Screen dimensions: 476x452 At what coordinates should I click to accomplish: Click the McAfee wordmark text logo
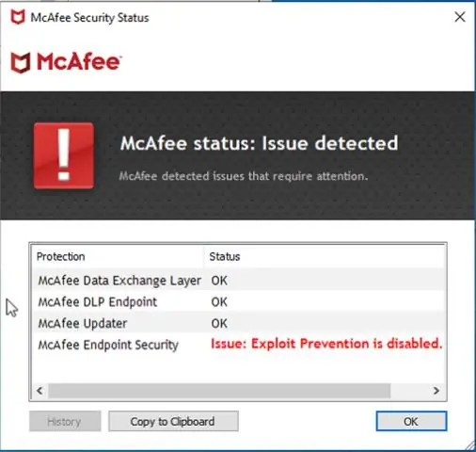pyautogui.click(x=79, y=61)
